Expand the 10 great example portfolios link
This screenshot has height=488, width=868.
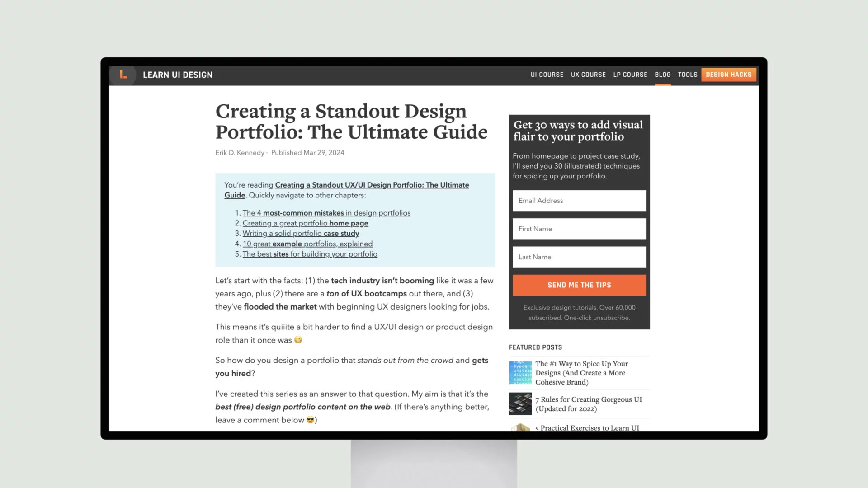click(x=307, y=243)
